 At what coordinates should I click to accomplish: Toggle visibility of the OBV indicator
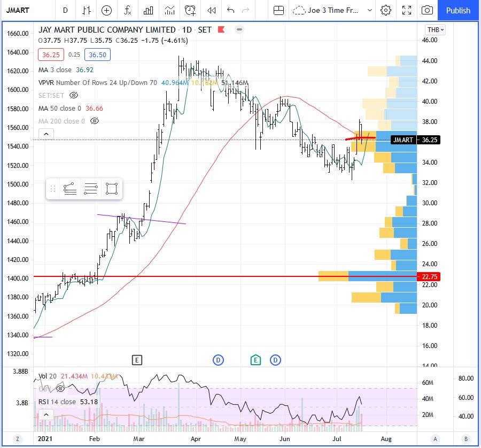[x=60, y=389]
